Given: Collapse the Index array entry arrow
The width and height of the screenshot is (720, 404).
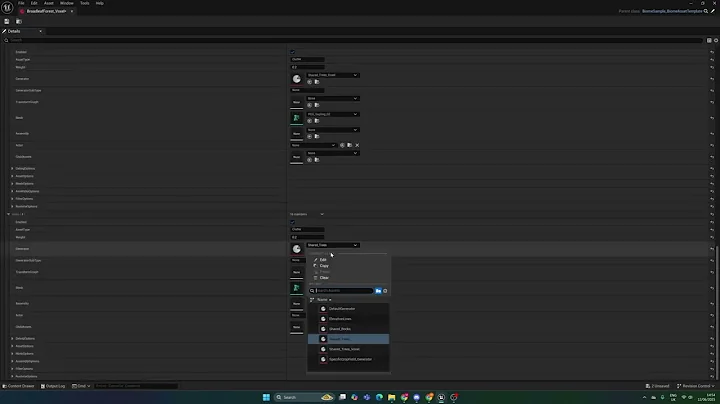Looking at the screenshot, I should pos(8,214).
